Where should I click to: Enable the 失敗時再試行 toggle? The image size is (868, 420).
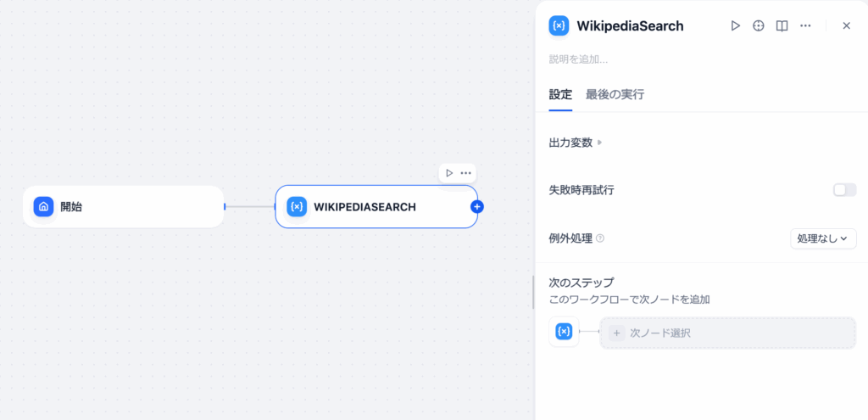tap(844, 190)
